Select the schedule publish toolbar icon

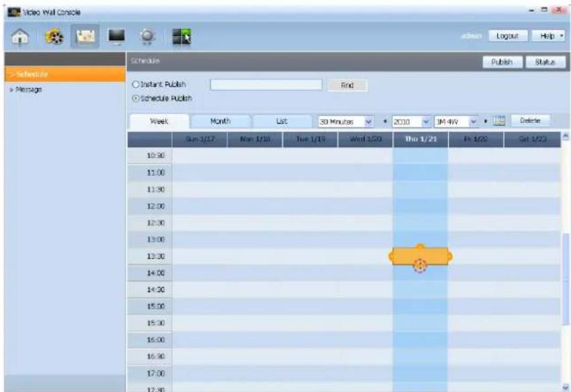click(x=85, y=36)
